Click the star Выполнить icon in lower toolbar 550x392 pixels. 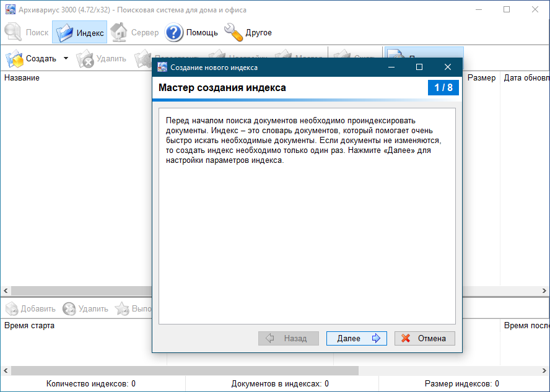(x=122, y=308)
